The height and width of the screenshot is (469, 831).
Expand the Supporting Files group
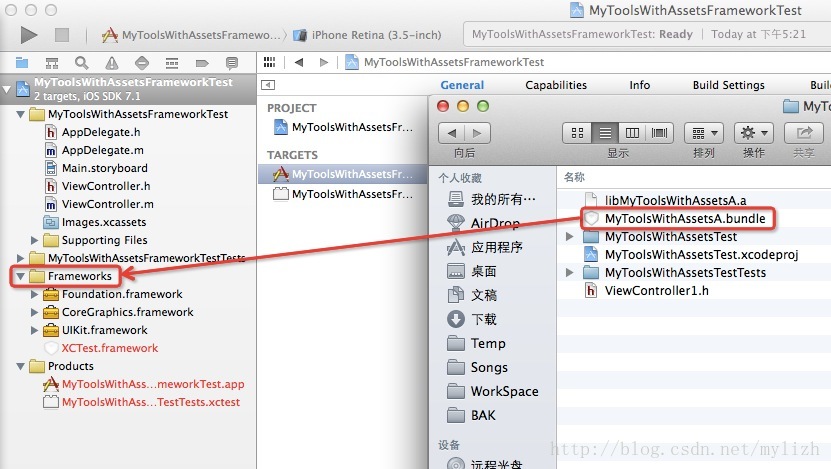tap(34, 240)
